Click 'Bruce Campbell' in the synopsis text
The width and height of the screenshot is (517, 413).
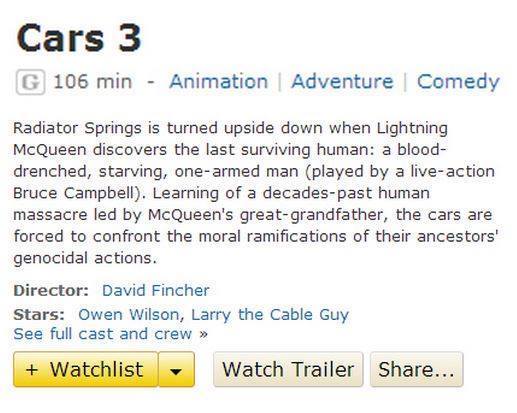(76, 193)
